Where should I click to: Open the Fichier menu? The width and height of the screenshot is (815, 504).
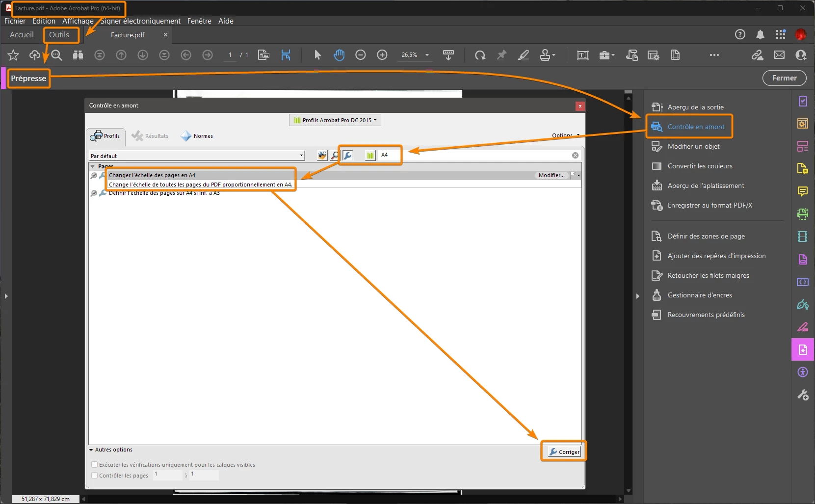(x=15, y=21)
